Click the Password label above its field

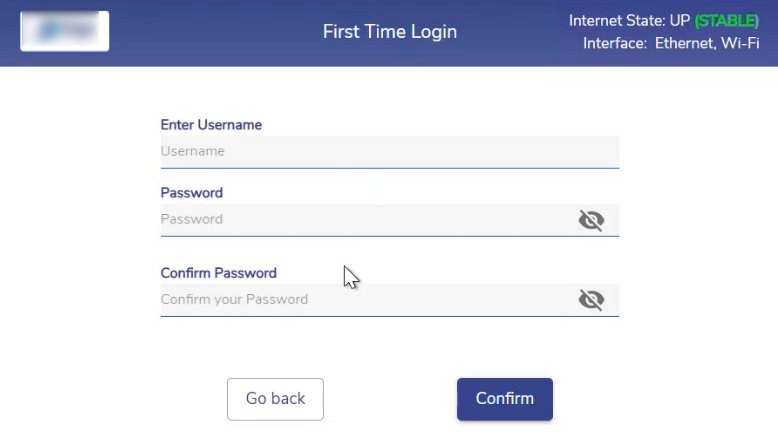[191, 193]
